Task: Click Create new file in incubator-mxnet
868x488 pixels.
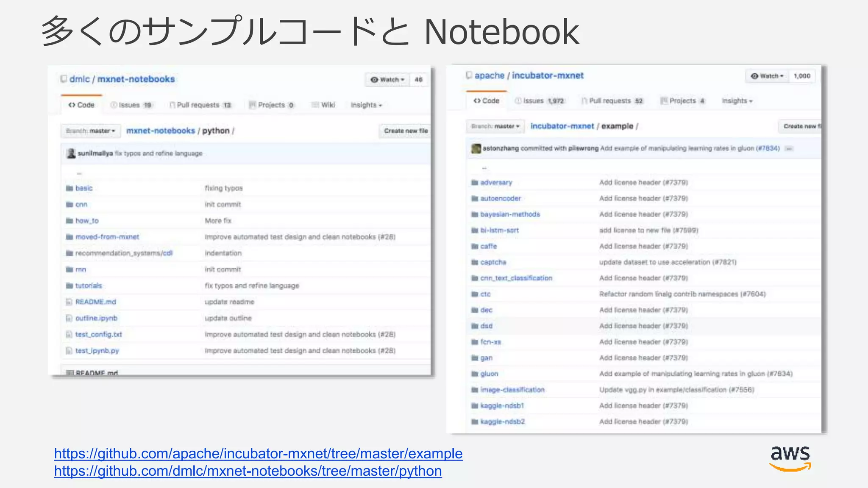Action: coord(800,126)
